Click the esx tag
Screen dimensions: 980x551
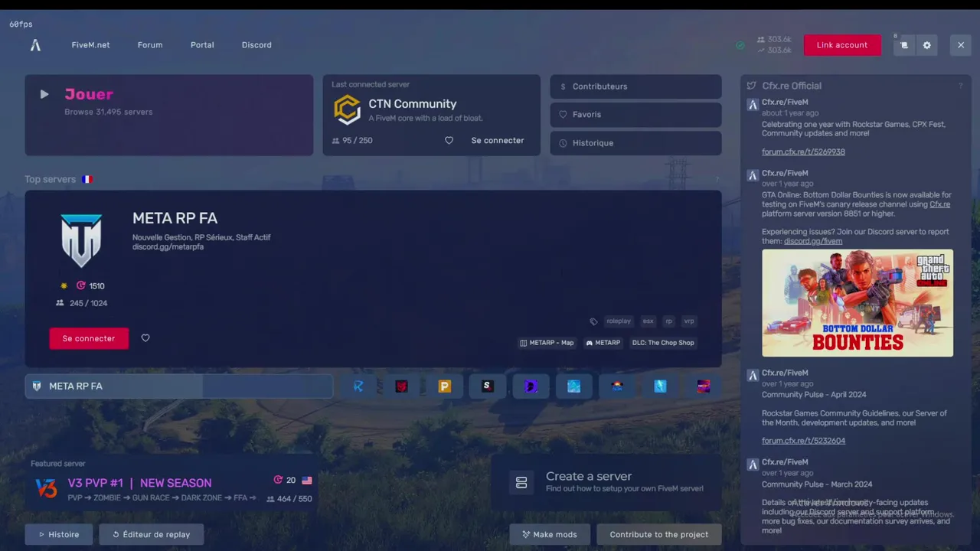pos(648,321)
